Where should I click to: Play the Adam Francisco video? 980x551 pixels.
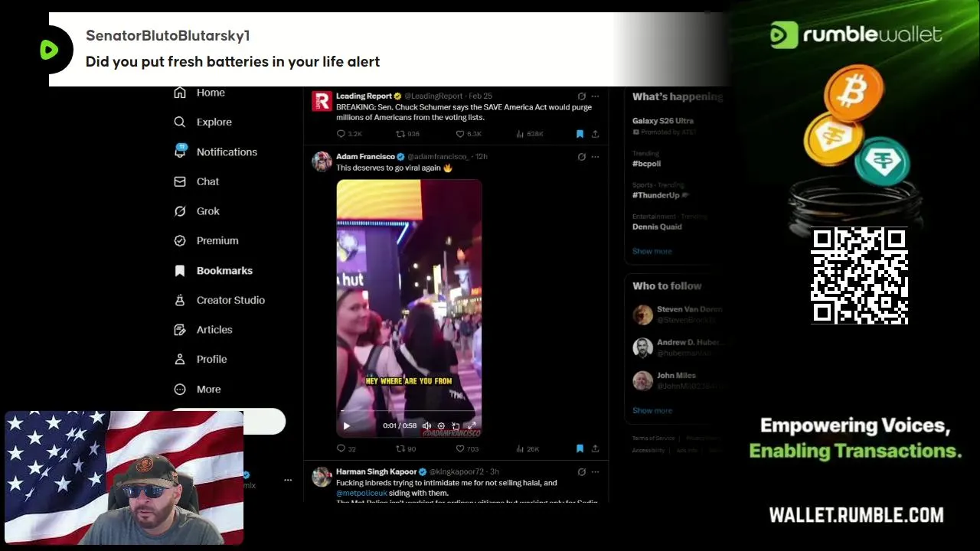(346, 425)
